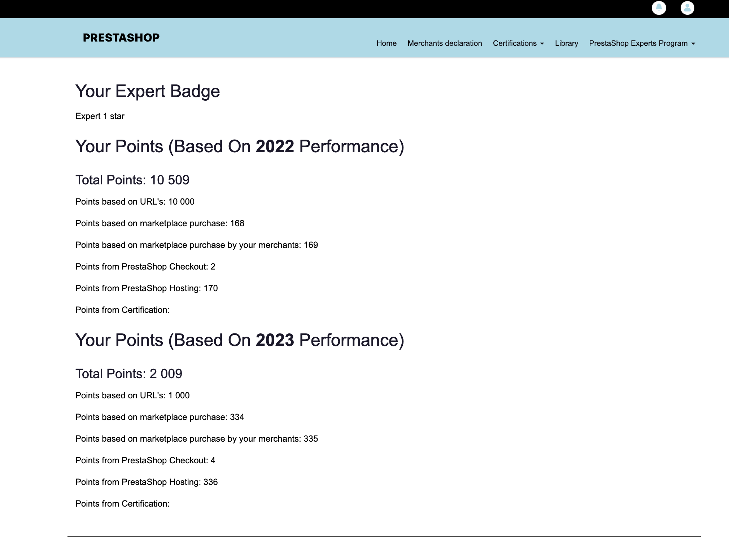Click 'Total Points: 2 009'
Image resolution: width=729 pixels, height=560 pixels.
coord(129,373)
